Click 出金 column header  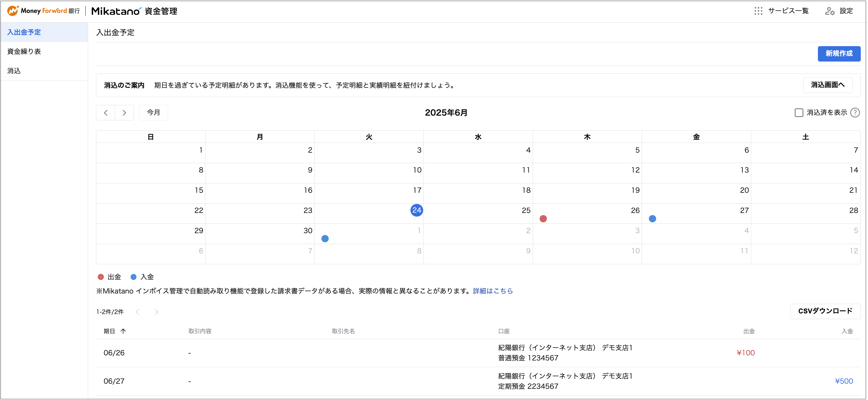(749, 331)
